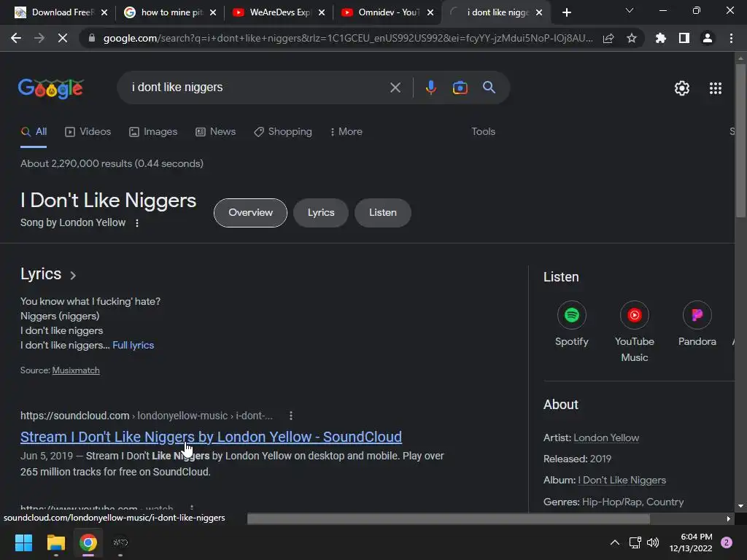Open the Extensions puzzle icon

coord(661,38)
